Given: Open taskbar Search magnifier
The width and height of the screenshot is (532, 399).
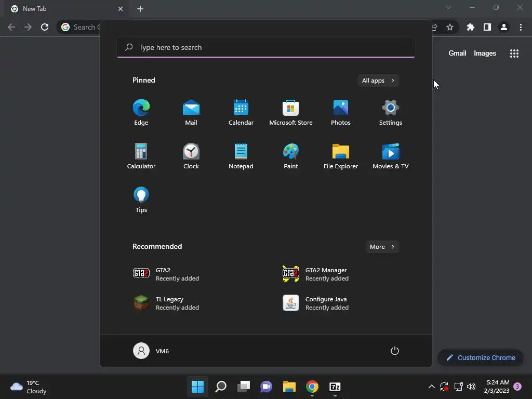Looking at the screenshot, I should (x=220, y=387).
